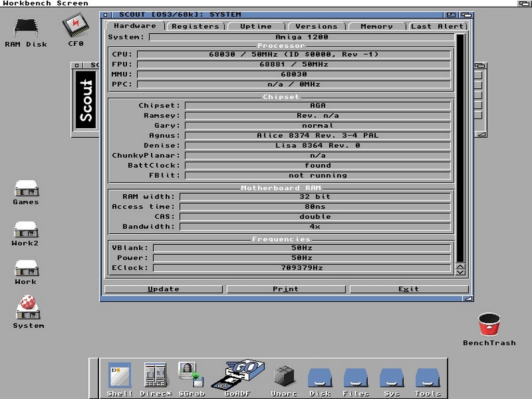Click the Exit button
The image size is (532, 399).
pos(409,289)
